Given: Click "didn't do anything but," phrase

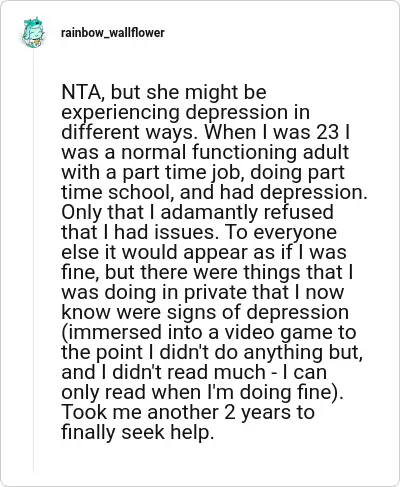Looking at the screenshot, I should point(261,352).
